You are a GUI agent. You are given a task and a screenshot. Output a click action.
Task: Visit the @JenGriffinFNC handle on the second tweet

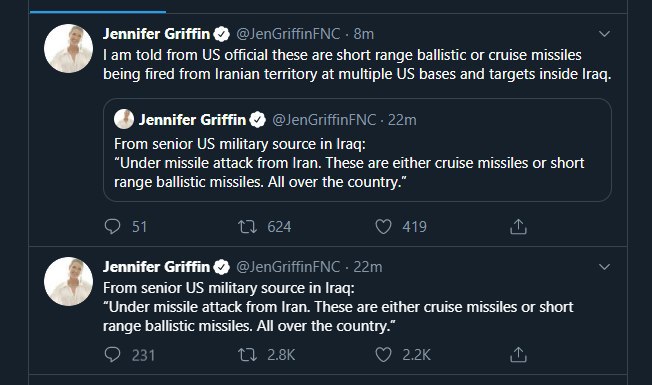288,267
